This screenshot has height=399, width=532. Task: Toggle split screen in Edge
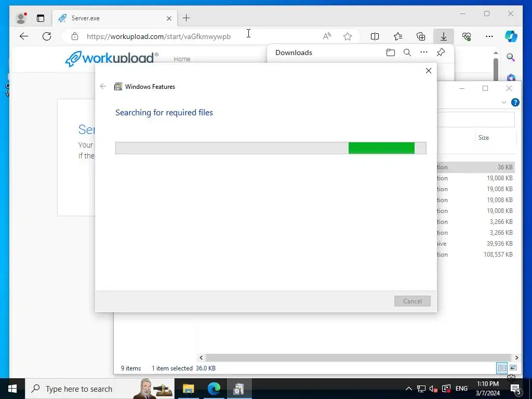coord(375,36)
